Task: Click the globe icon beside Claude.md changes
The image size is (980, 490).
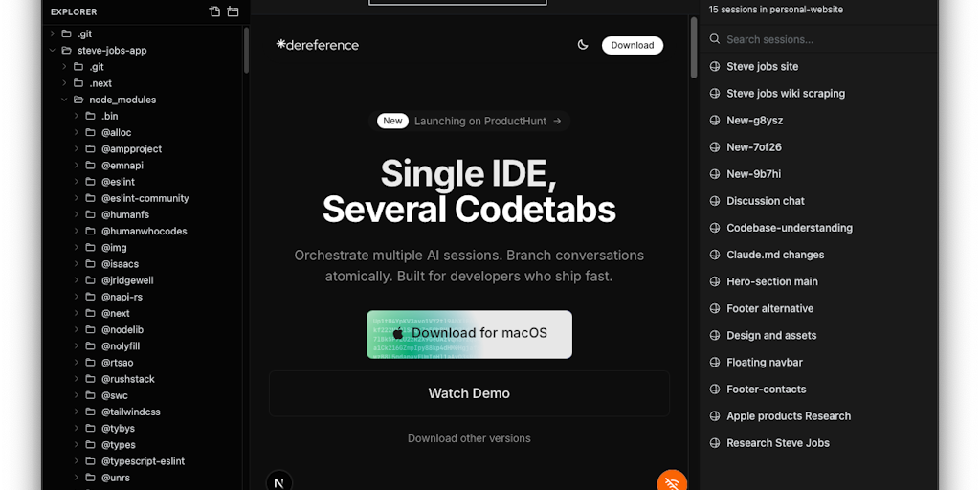Action: (715, 255)
